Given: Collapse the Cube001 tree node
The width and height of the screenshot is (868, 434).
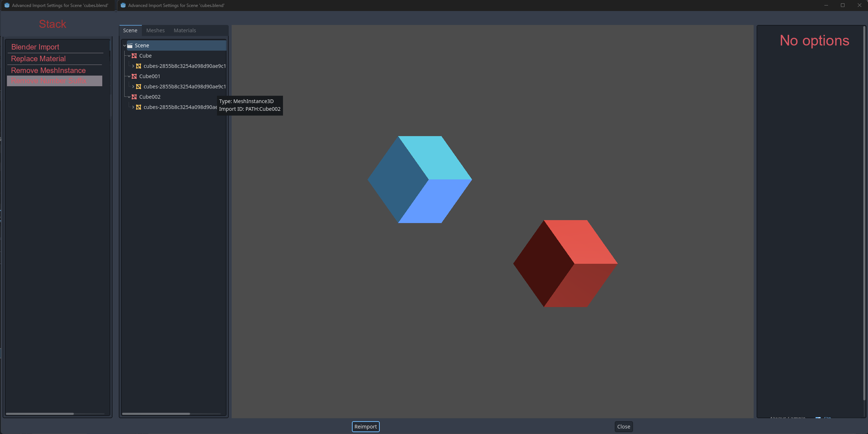Looking at the screenshot, I should [x=129, y=76].
